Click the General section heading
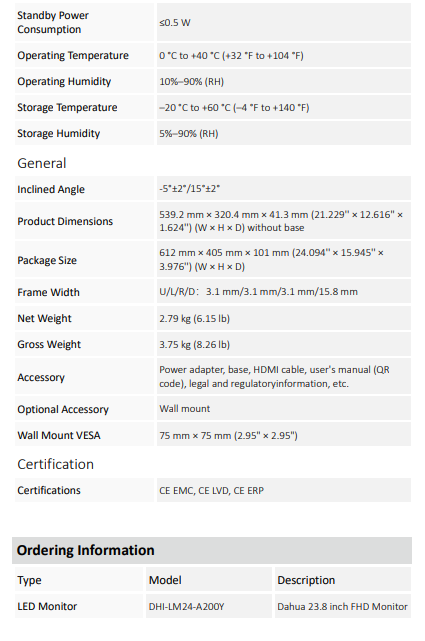 pyautogui.click(x=42, y=163)
